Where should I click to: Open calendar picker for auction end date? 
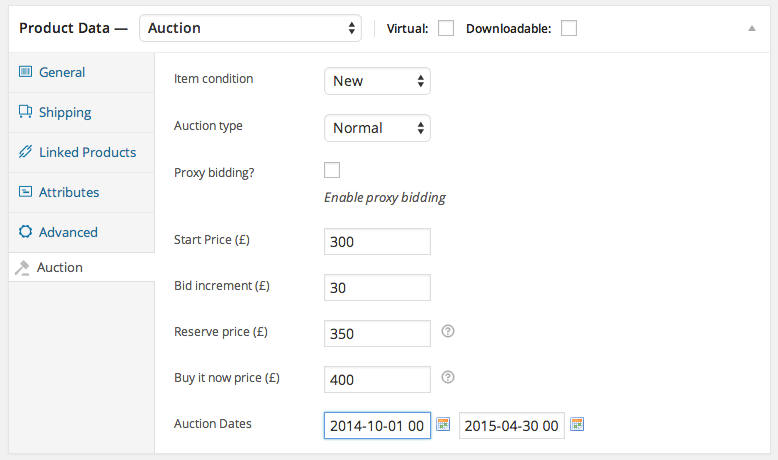tap(577, 425)
